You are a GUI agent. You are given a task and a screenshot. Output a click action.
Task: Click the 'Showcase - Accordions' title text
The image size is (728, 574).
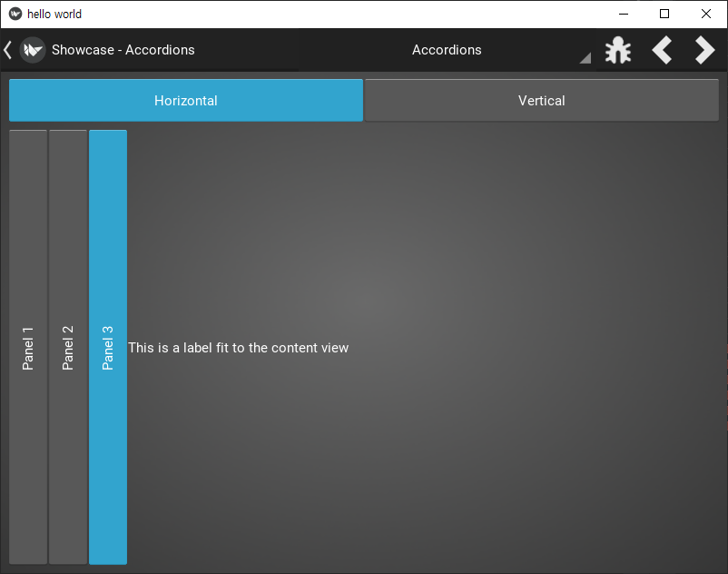pyautogui.click(x=123, y=50)
